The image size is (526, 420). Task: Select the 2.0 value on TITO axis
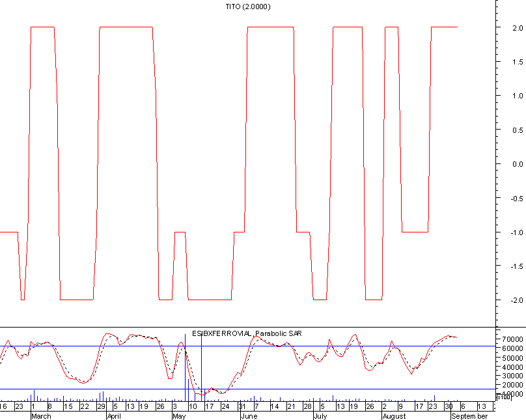[x=518, y=28]
